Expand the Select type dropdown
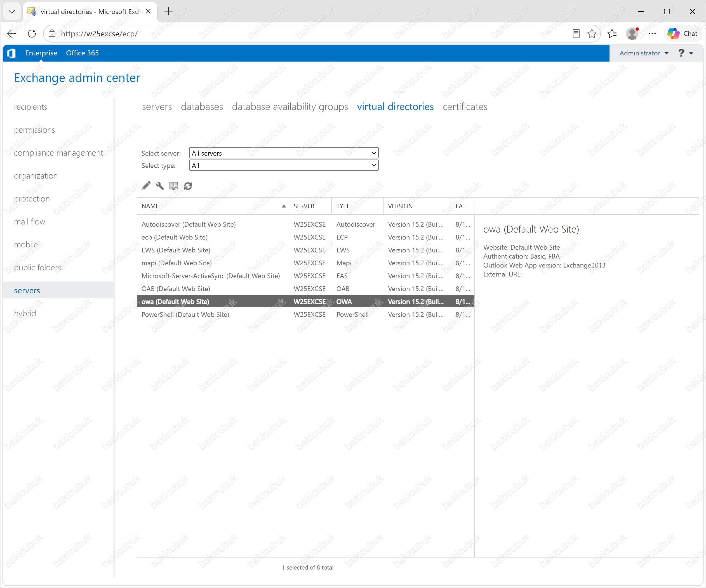Screen dimensions: 706x588 point(284,165)
